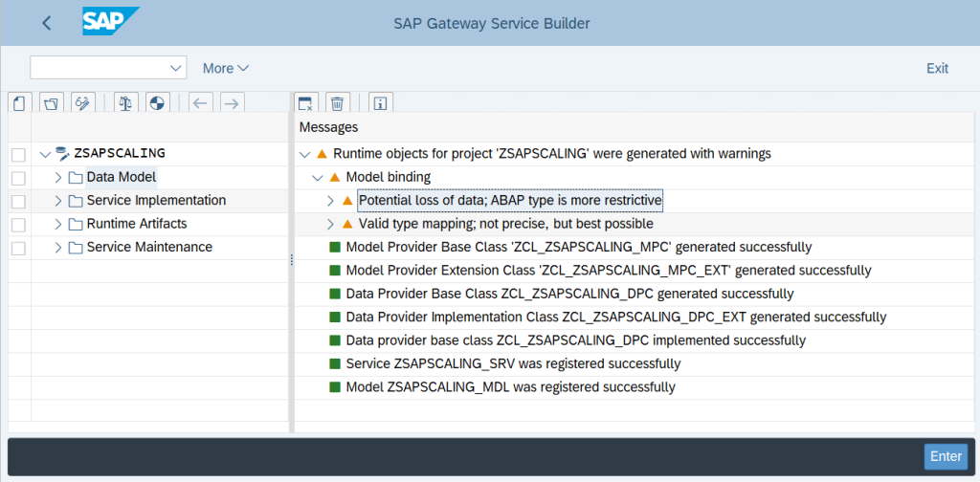Screen dimensions: 980x482
Task: Click the vertical splitter handle between the panes
Action: click(x=291, y=260)
